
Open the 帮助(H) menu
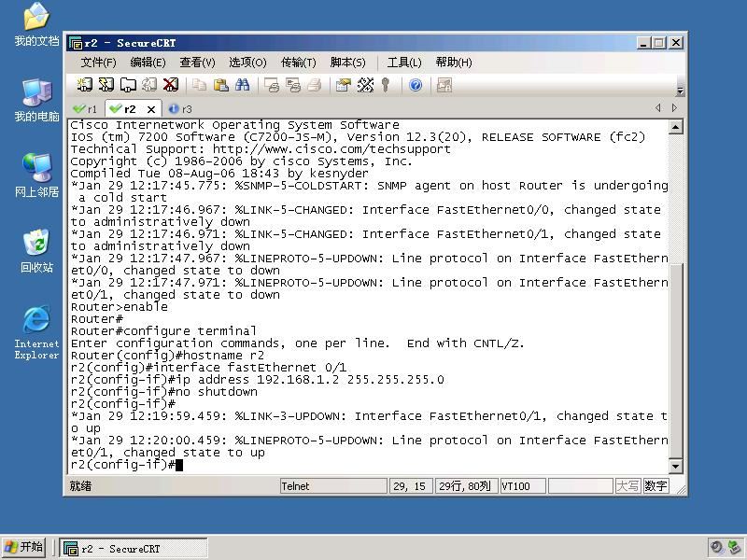[454, 63]
